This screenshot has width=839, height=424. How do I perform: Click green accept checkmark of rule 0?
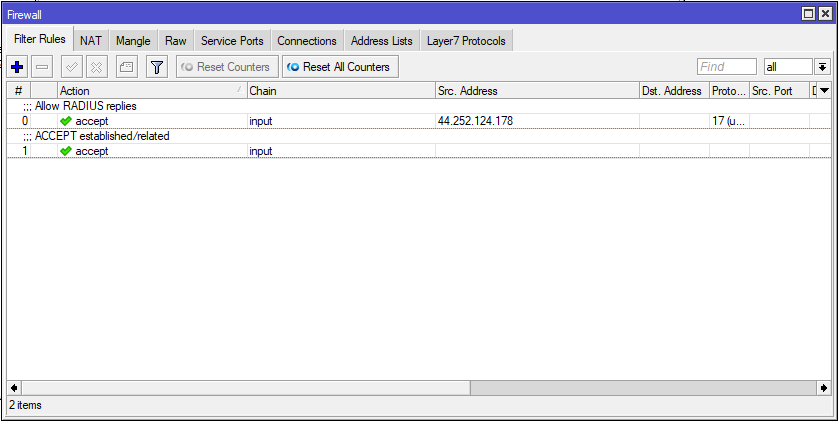point(66,121)
